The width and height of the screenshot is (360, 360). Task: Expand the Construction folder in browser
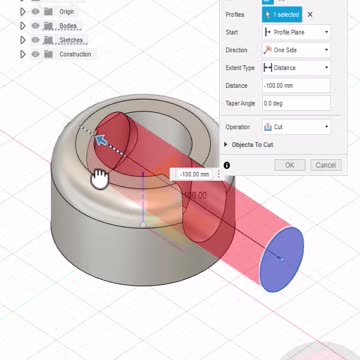[x=23, y=54]
